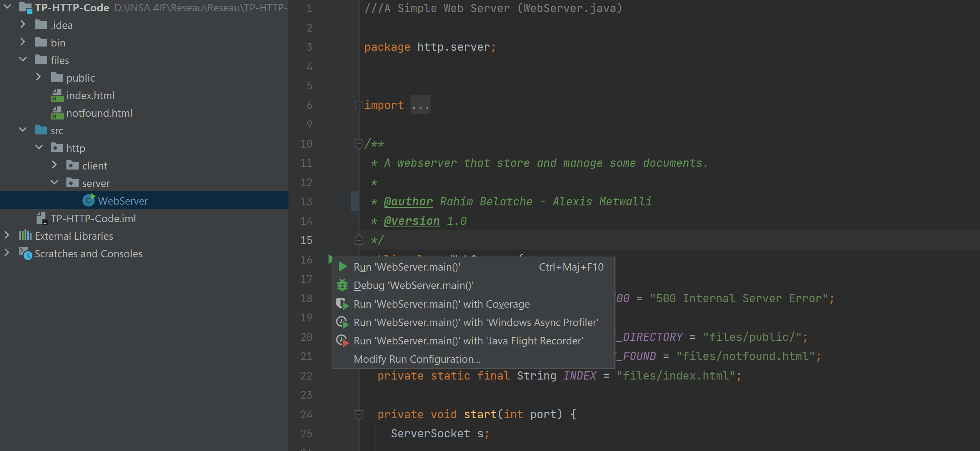Click the Debug bug icon in the popup
Image resolution: width=980 pixels, height=451 pixels.
tap(342, 285)
